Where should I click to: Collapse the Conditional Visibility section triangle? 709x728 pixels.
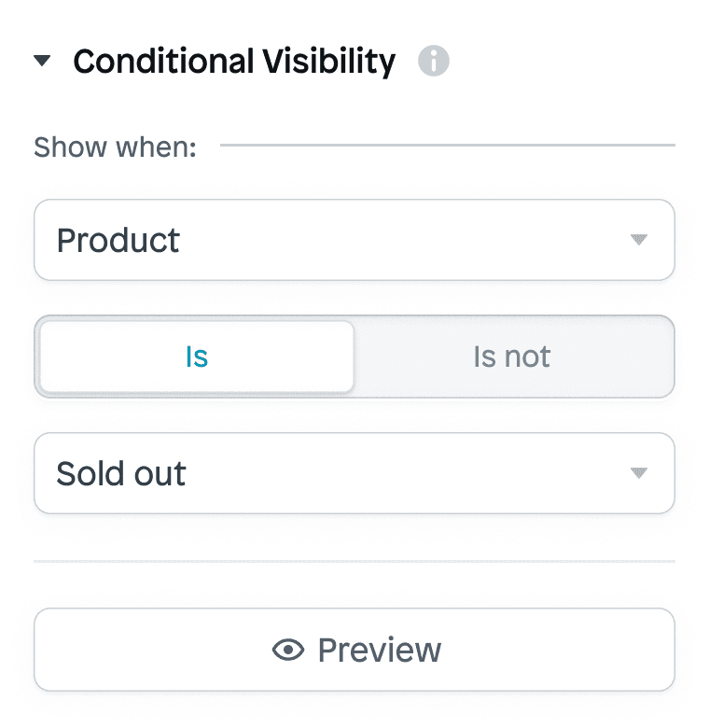(x=42, y=62)
